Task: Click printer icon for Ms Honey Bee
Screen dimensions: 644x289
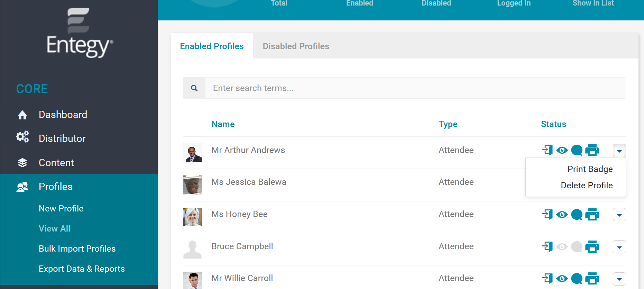Action: pyautogui.click(x=592, y=215)
